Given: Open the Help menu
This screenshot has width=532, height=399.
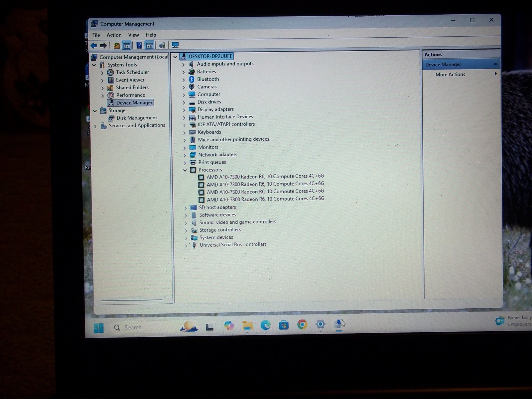Looking at the screenshot, I should (x=151, y=35).
